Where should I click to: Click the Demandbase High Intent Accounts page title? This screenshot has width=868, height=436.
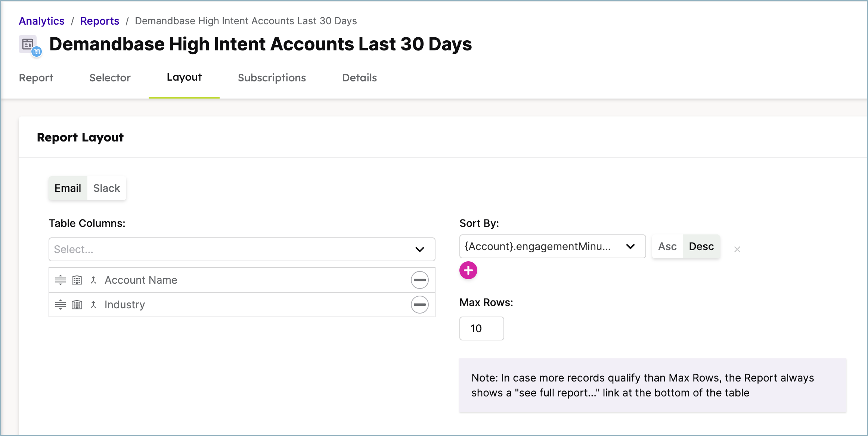tap(261, 44)
